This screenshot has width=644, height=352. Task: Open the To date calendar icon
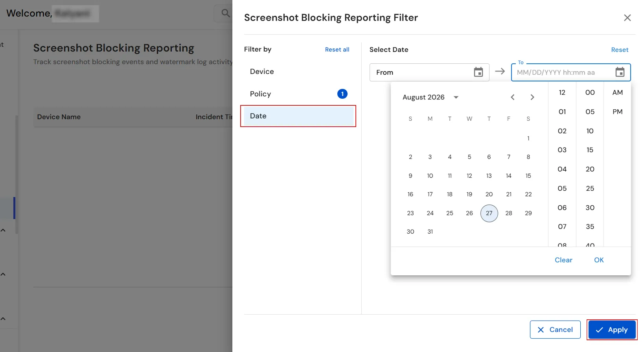pyautogui.click(x=620, y=72)
